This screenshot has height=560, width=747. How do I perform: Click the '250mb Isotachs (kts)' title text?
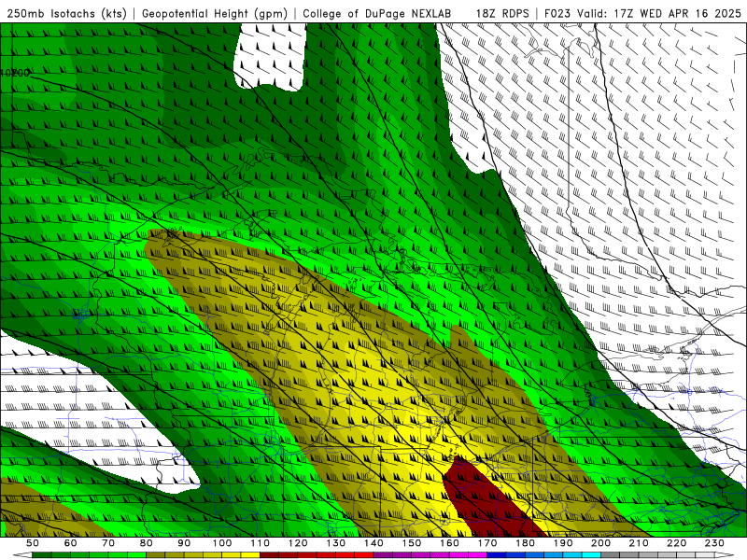point(66,14)
